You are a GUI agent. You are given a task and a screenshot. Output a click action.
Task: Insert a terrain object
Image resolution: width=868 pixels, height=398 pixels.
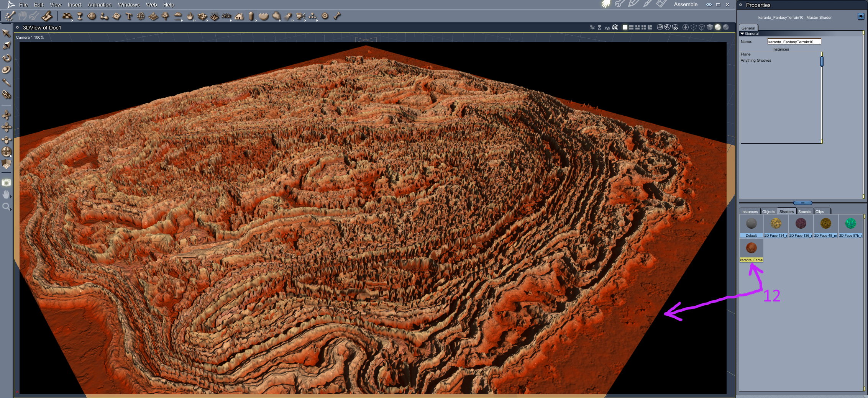[153, 16]
